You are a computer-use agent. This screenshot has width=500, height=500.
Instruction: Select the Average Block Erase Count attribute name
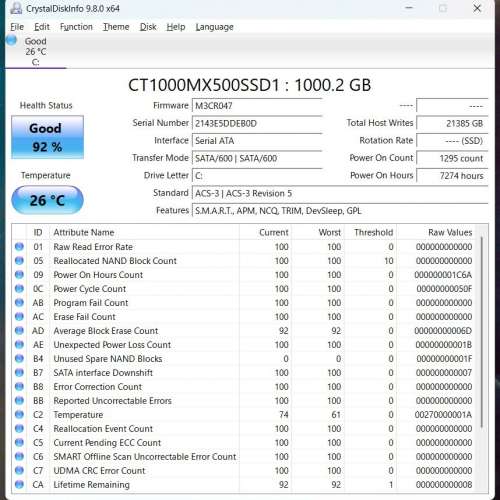106,331
